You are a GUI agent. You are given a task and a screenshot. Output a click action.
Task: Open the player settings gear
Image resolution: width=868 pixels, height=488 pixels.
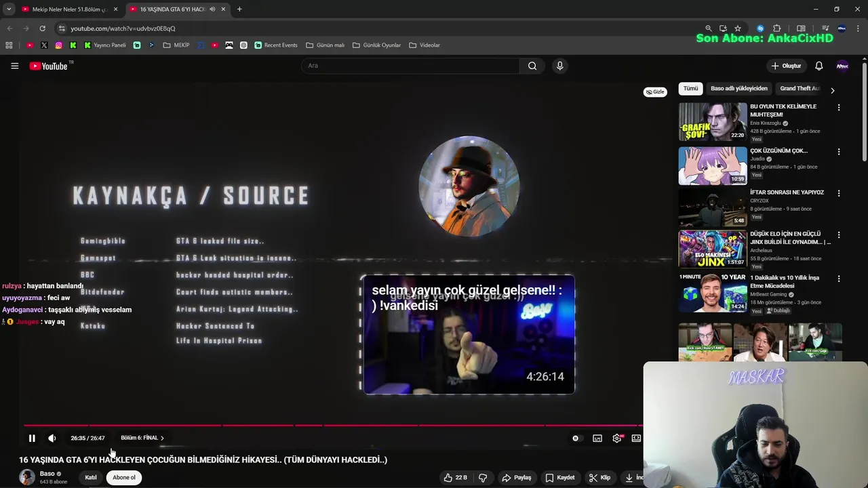617,439
